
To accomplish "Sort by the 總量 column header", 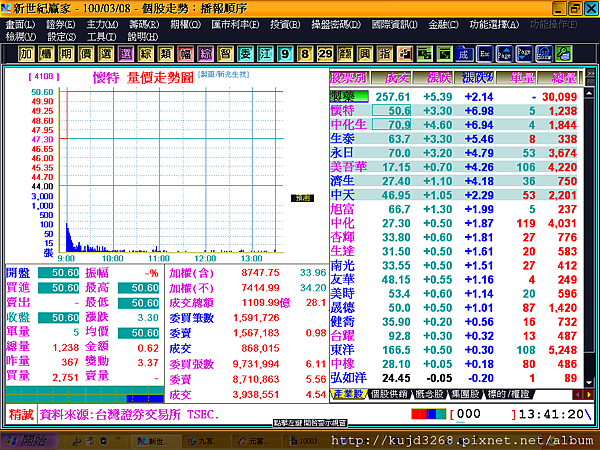I will tap(559, 78).
